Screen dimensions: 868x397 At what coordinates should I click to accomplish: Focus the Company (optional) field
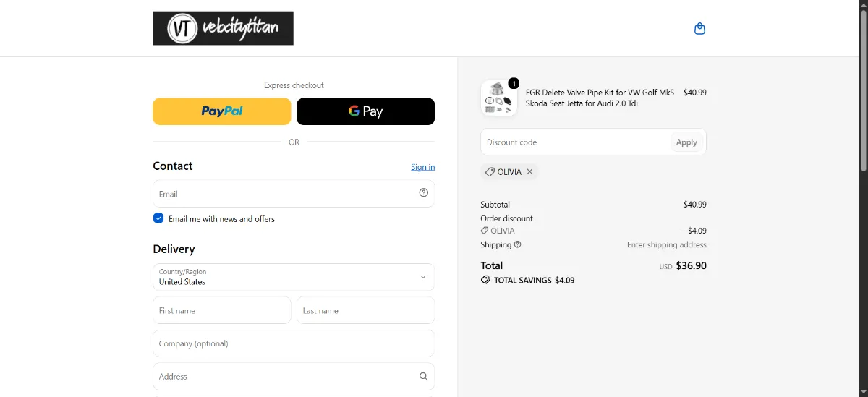click(294, 343)
